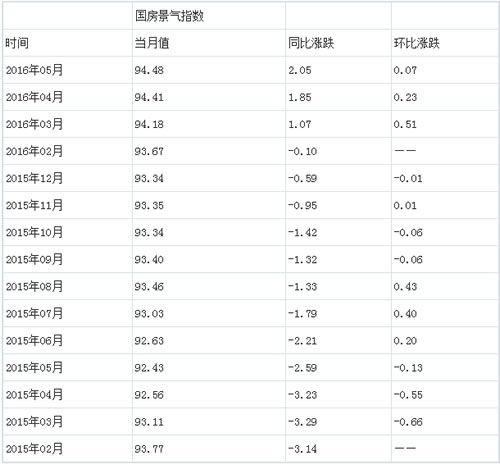This screenshot has height=465, width=500.
Task: Select the 时间 column header
Action: [17, 43]
